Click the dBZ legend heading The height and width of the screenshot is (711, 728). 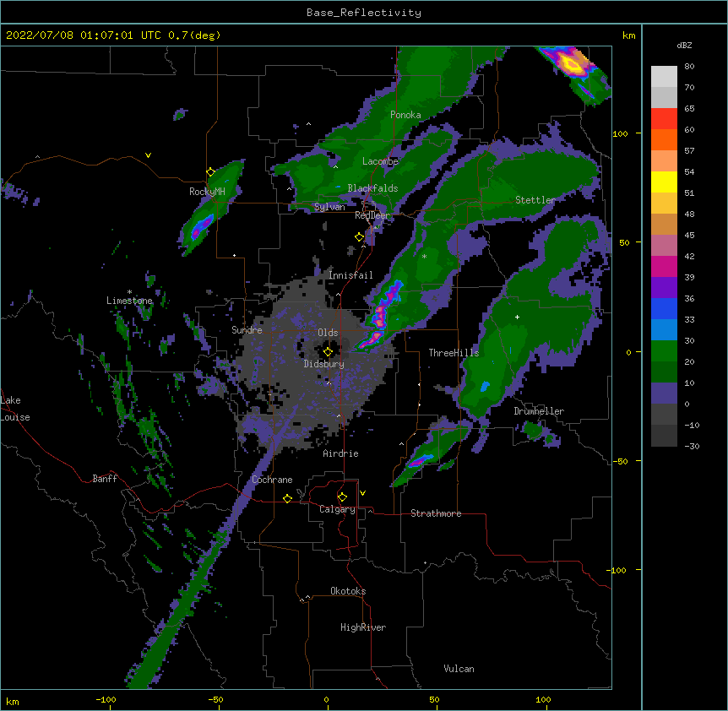tap(684, 46)
